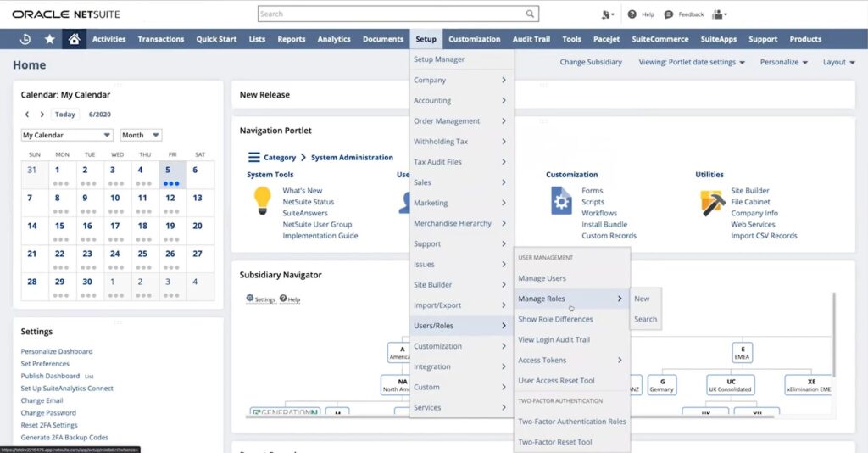Click the Germany subsidiary node

661,385
